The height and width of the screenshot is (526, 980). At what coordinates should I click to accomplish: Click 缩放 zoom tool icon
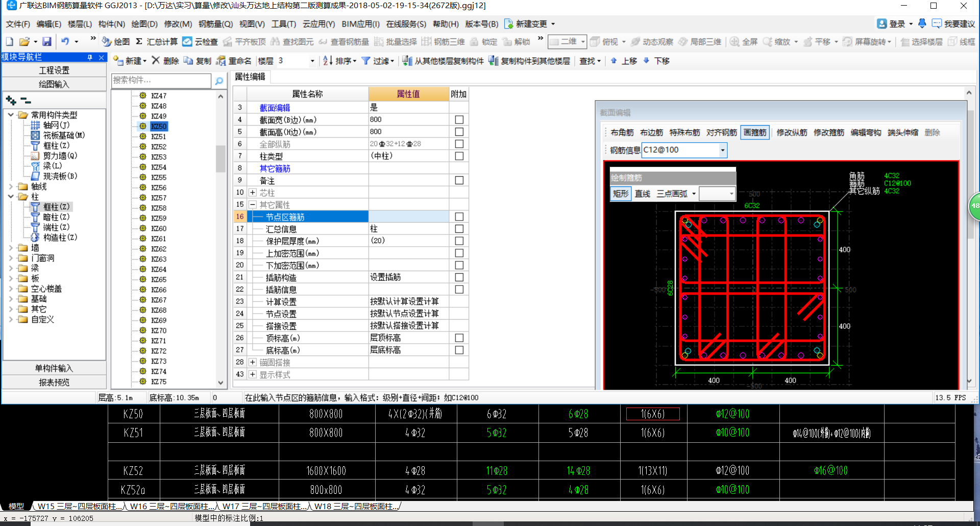(767, 41)
